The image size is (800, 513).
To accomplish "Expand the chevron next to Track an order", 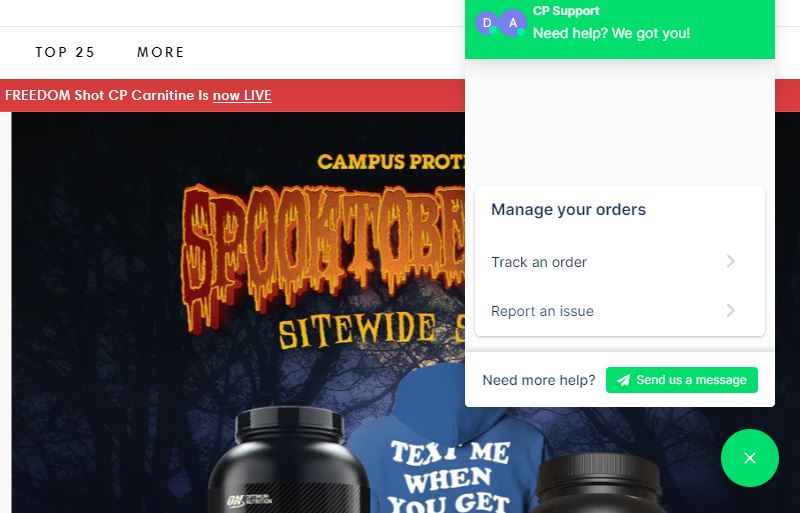I will [x=731, y=261].
